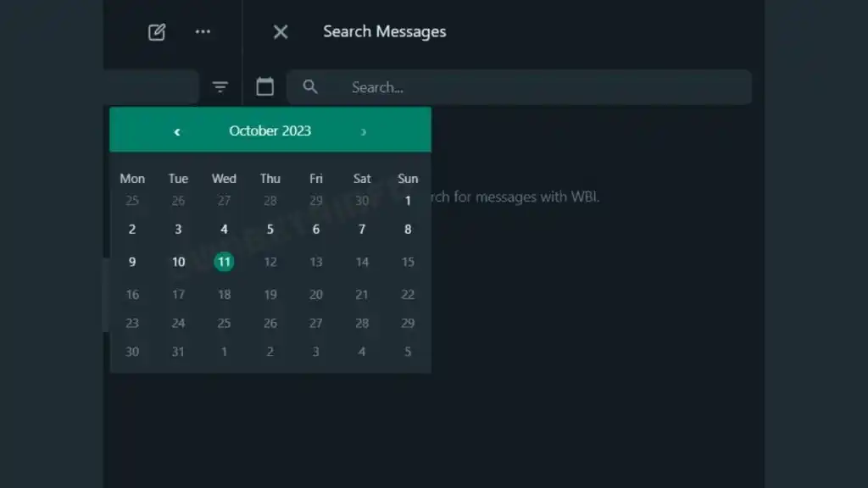
Task: Click the new chat compose icon
Action: pyautogui.click(x=157, y=32)
